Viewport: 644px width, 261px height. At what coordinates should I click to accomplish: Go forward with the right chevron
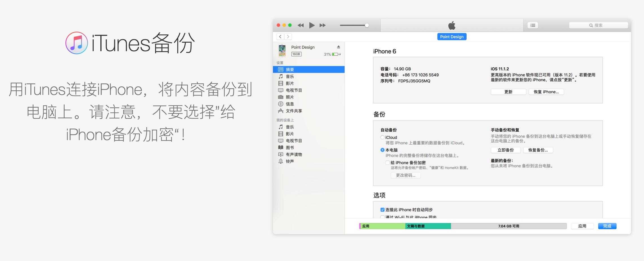288,36
